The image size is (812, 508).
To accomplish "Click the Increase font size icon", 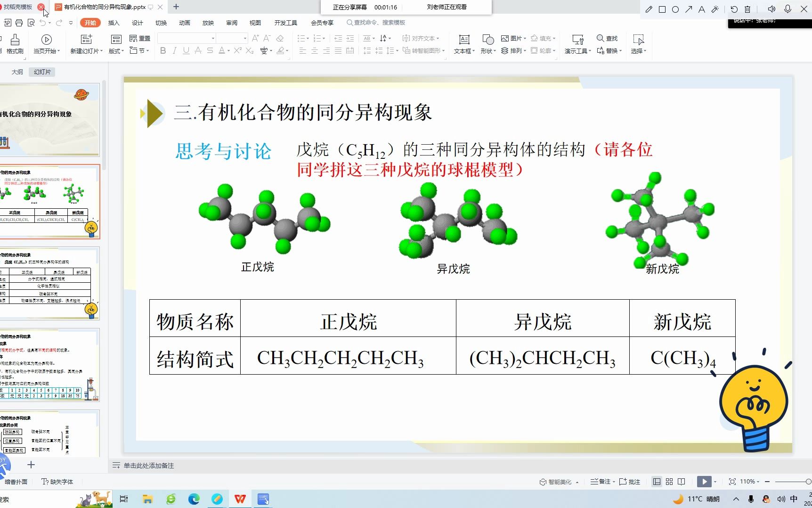I will [x=255, y=38].
